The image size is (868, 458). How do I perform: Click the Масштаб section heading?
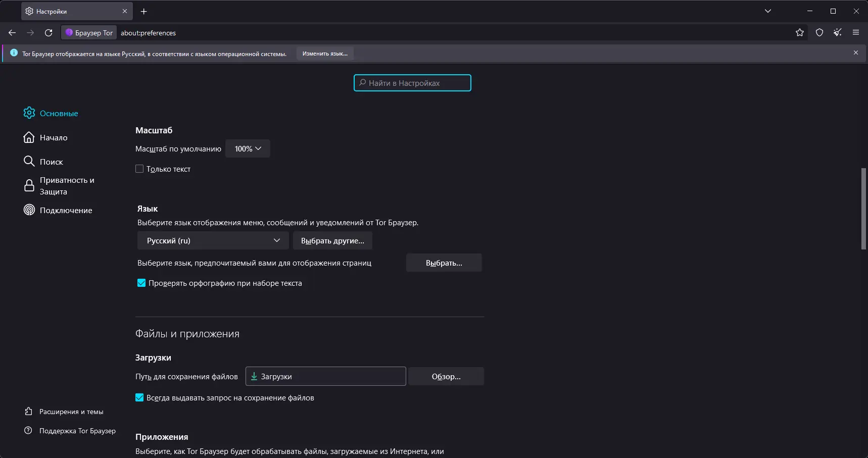[x=154, y=130]
